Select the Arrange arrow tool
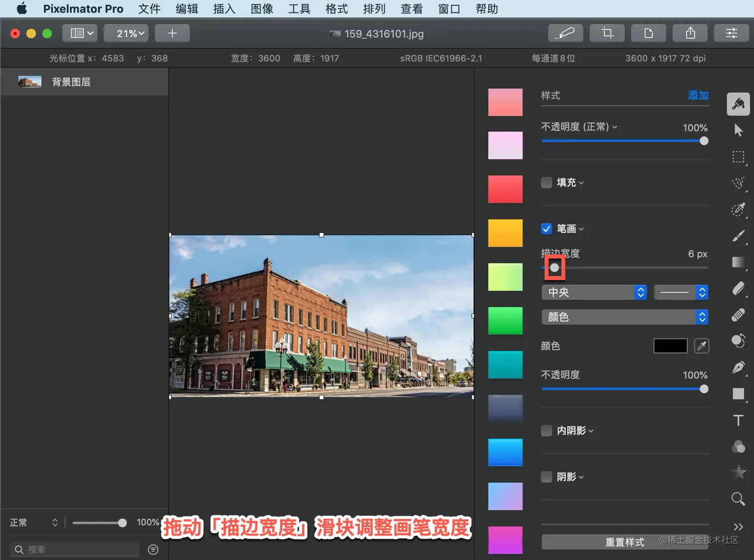 738,131
